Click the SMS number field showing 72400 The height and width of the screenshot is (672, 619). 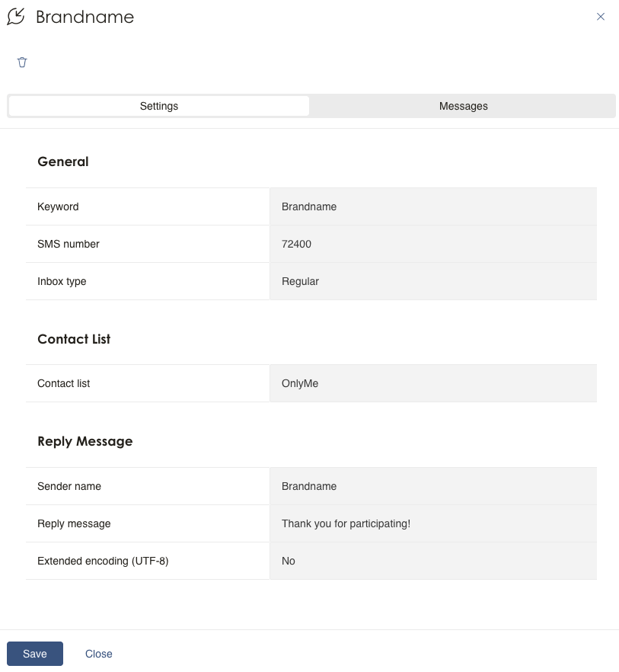coord(432,244)
